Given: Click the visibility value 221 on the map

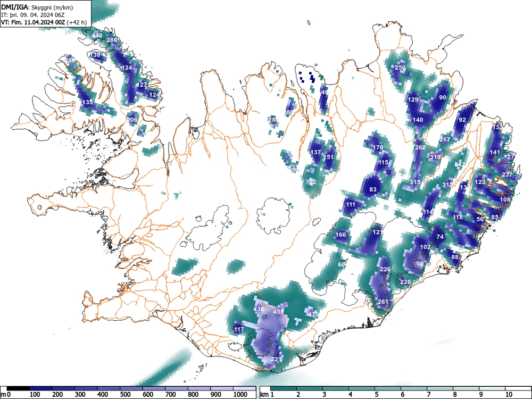Looking at the screenshot, I should pyautogui.click(x=276, y=360).
